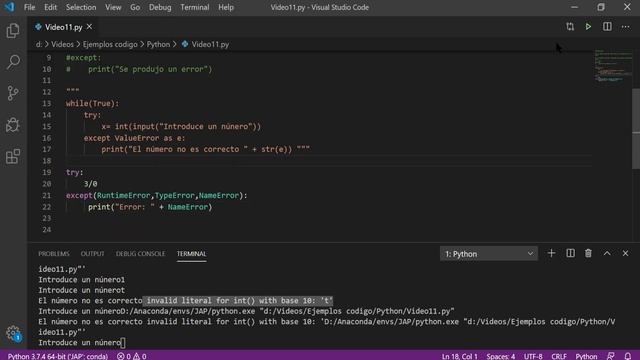Screen dimensions: 640x360
Task: Click the terminal prompt 'Introduce un número' cursor
Action: point(123,342)
